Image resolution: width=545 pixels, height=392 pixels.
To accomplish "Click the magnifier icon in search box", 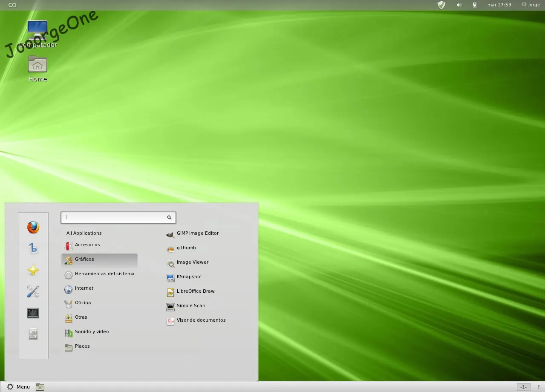I will coord(169,218).
